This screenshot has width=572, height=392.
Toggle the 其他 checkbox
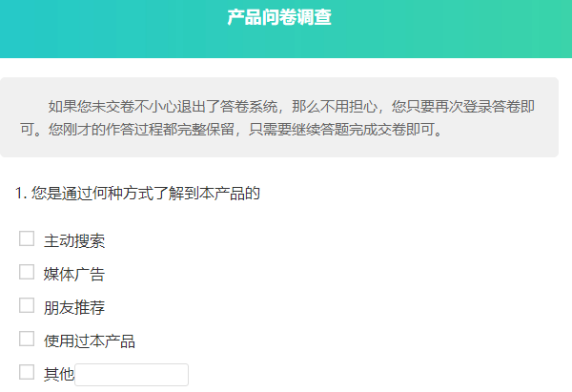(x=27, y=372)
